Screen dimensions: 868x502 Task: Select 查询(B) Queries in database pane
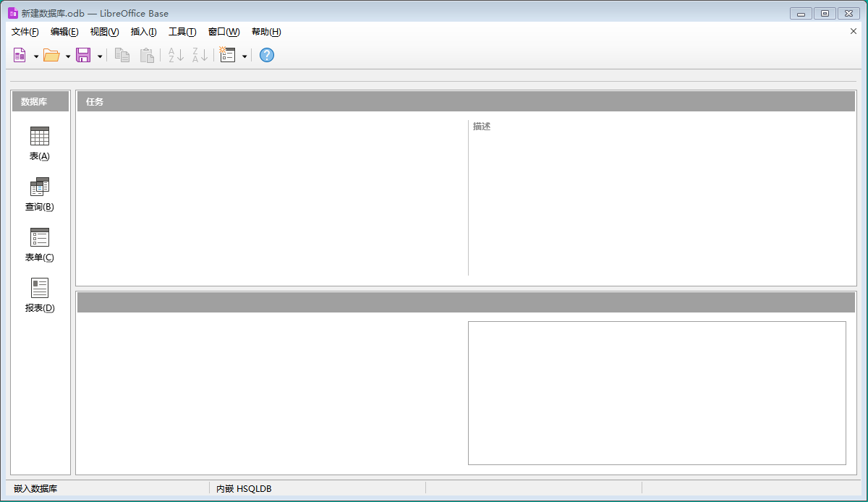click(40, 194)
